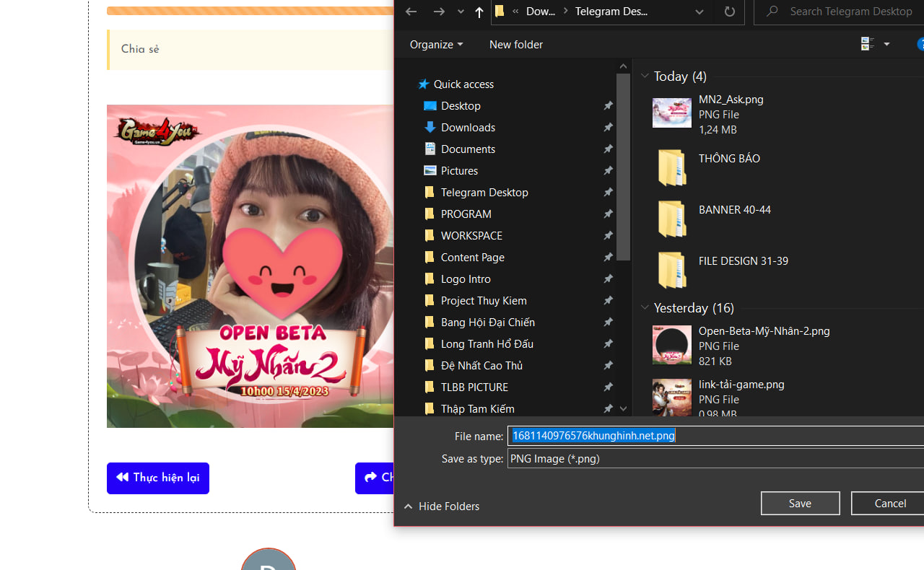Click the pin icon next to Desktop

(x=608, y=106)
